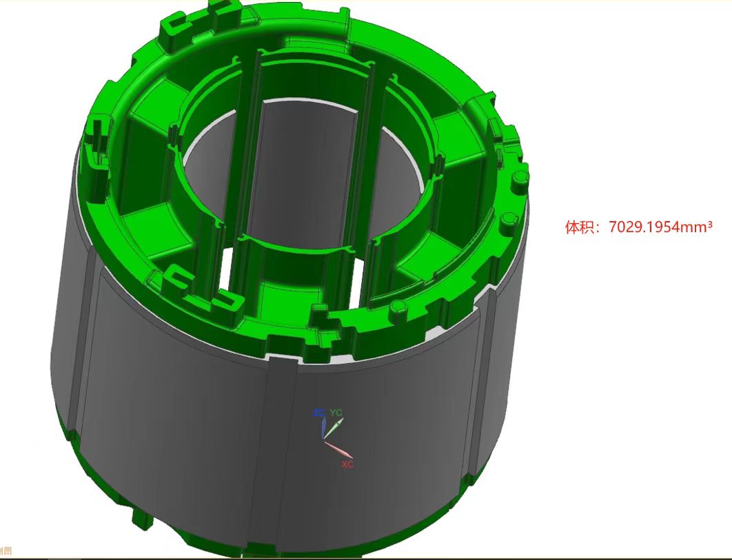Select the green YC axis arrow
This screenshot has width=732, height=560.
click(x=332, y=429)
